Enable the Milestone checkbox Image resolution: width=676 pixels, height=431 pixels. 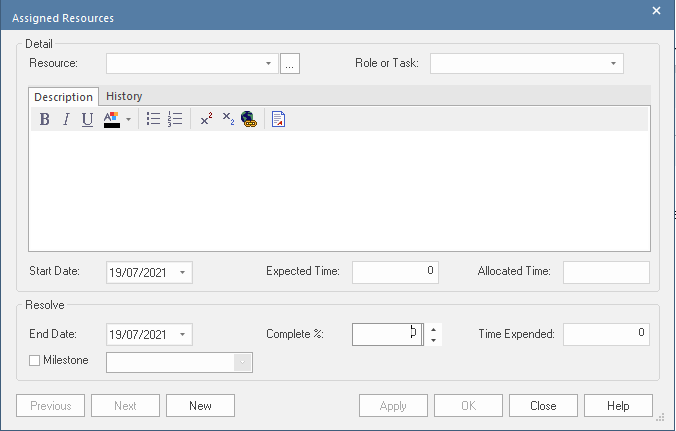(35, 361)
